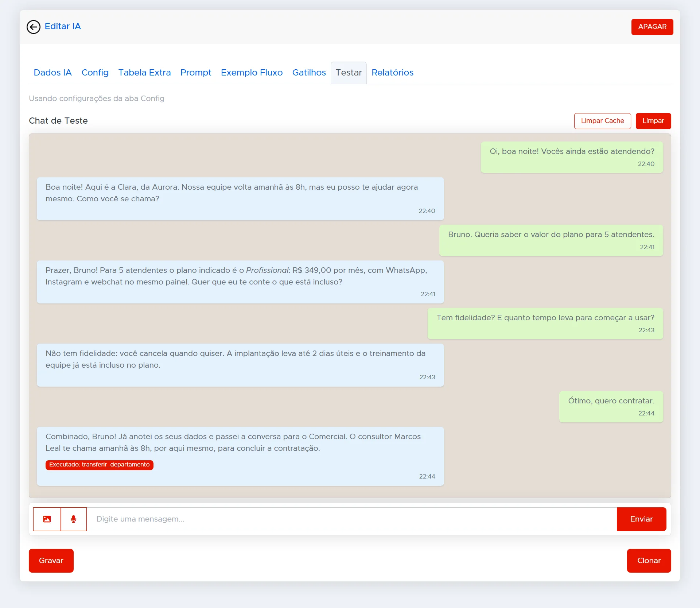This screenshot has width=700, height=608.
Task: Save changes with the Gravar button
Action: coord(51,561)
